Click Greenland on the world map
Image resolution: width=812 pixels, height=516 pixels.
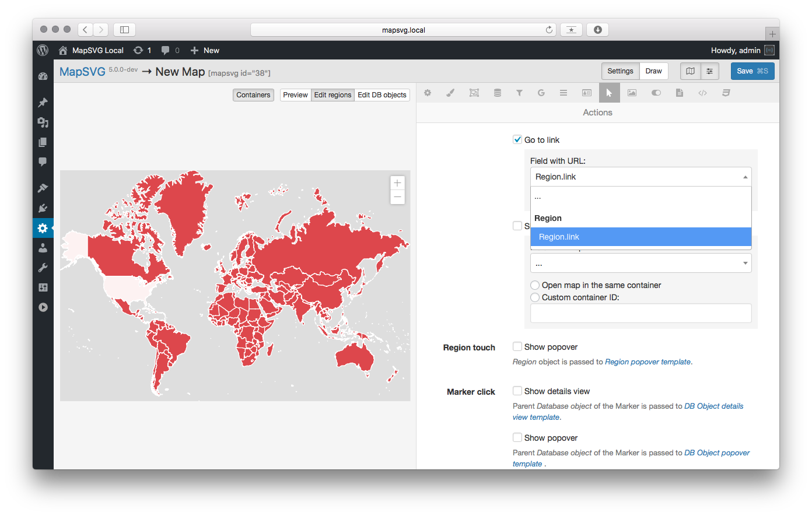184,210
